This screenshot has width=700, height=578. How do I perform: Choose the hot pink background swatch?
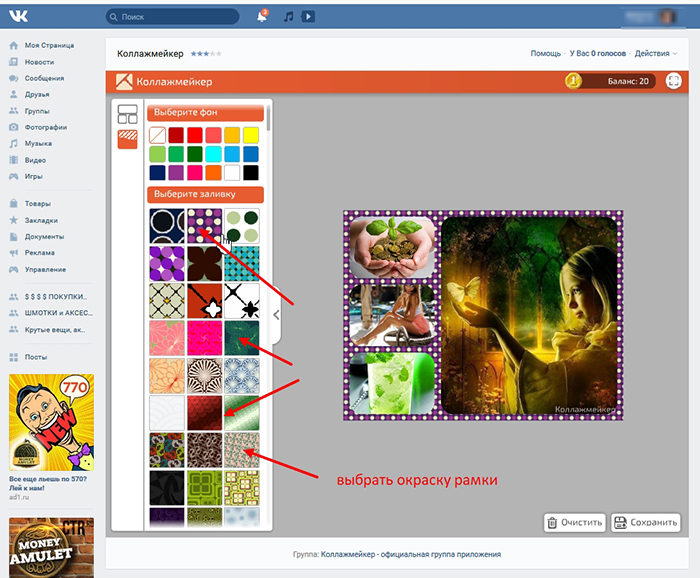(x=195, y=172)
